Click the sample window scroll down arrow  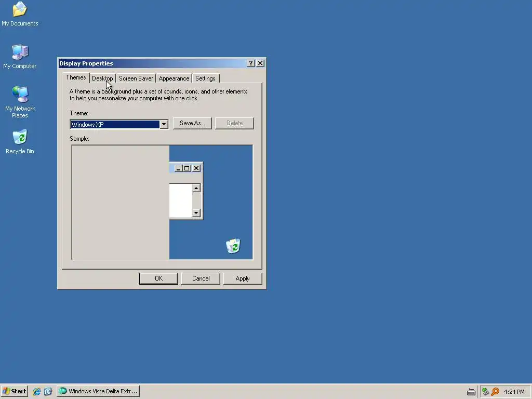(196, 212)
